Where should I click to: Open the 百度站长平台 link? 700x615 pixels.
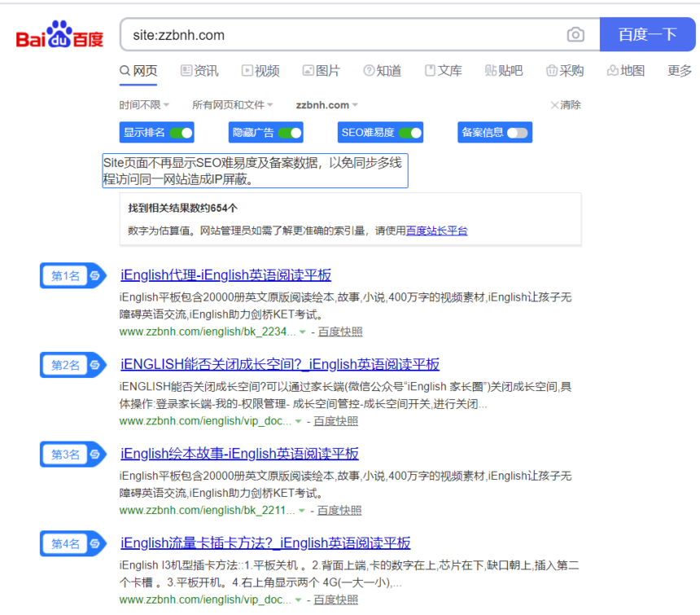click(436, 231)
